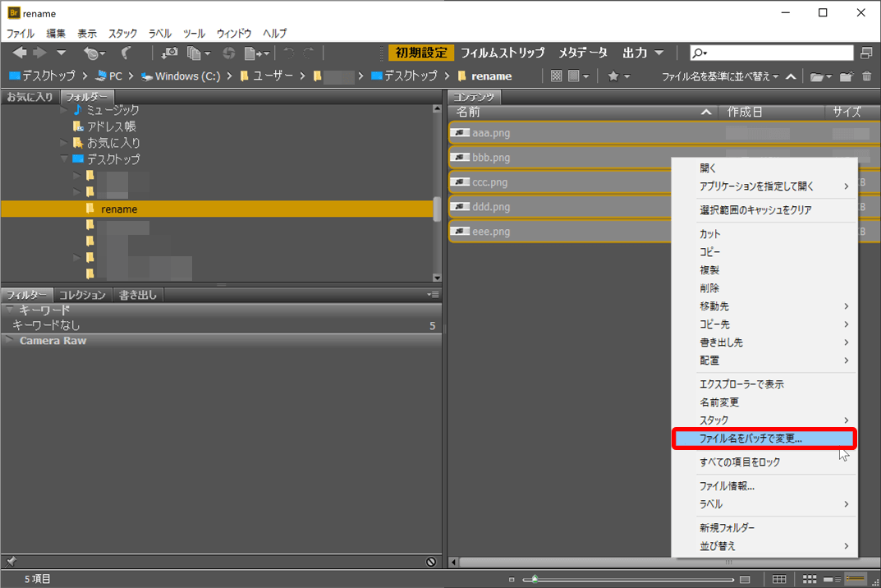Open the ツール menu

click(x=194, y=33)
